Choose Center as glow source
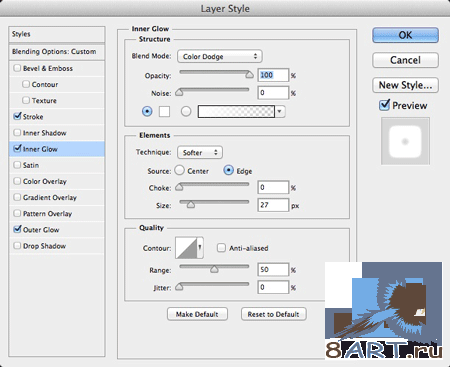 click(x=179, y=170)
